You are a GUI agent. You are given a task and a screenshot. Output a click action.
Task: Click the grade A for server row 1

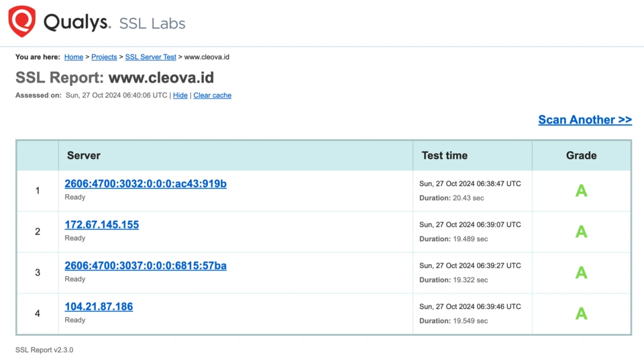click(581, 191)
